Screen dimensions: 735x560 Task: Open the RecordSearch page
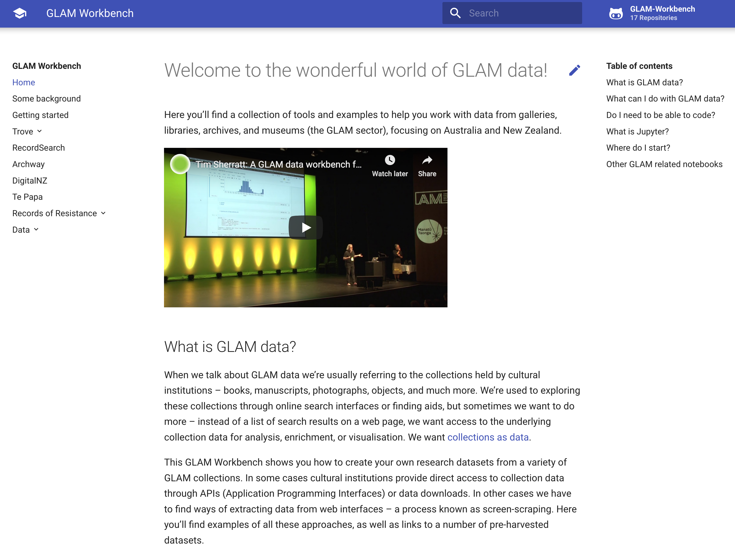[39, 148]
